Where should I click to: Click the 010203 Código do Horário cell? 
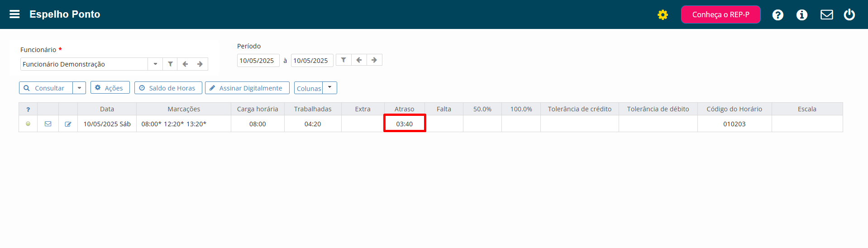pos(734,124)
